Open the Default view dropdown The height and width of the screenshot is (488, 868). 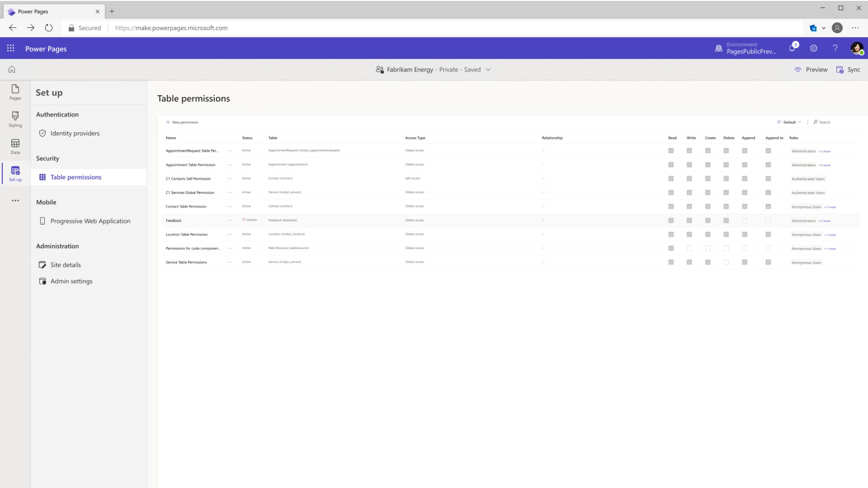coord(788,122)
